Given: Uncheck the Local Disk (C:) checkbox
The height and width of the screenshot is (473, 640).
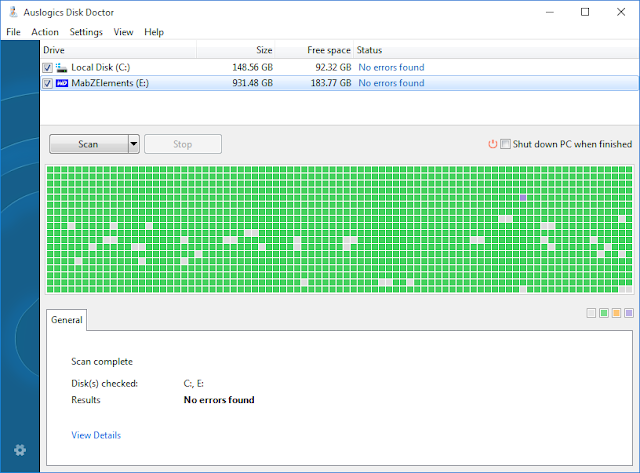Looking at the screenshot, I should click(47, 68).
